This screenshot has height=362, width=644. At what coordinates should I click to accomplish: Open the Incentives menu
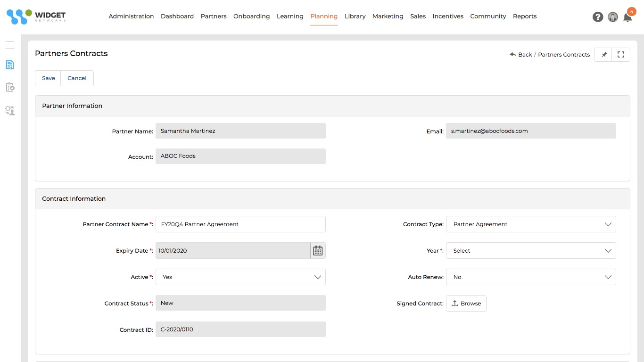pos(448,16)
